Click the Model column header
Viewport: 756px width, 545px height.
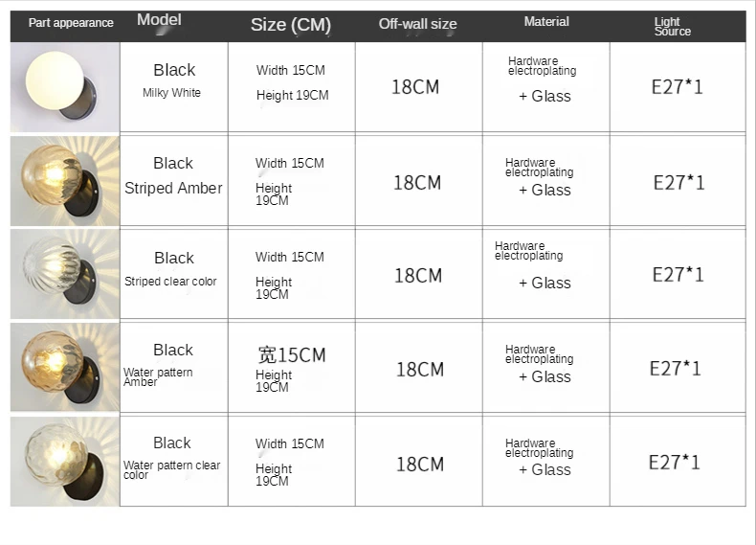tap(159, 20)
